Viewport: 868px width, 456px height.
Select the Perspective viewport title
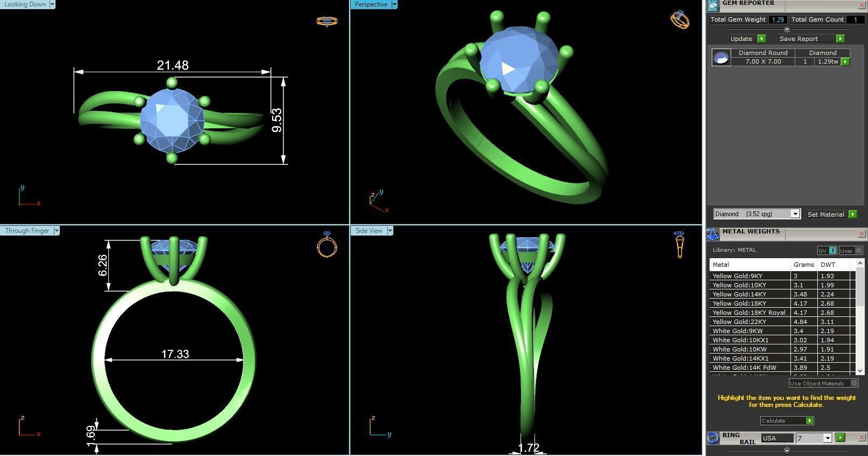371,4
